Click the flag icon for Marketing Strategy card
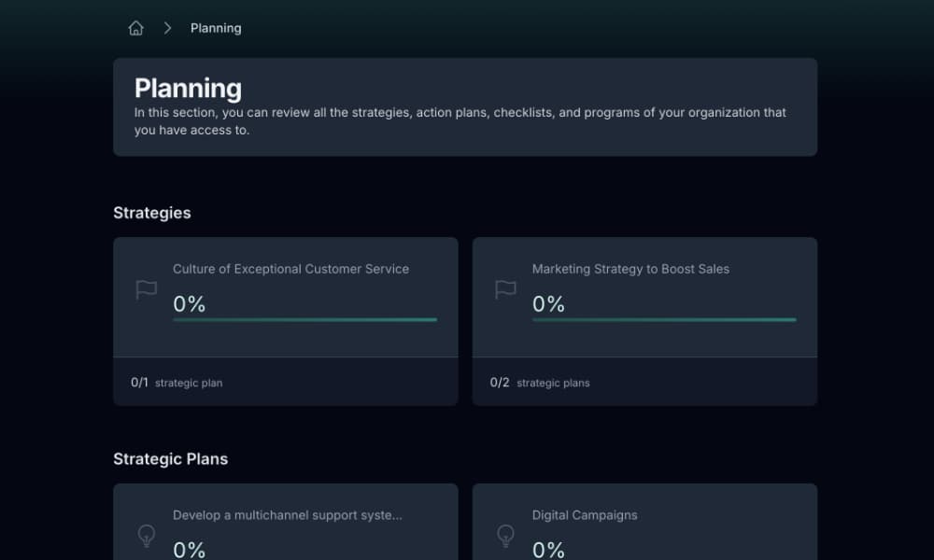 pyautogui.click(x=505, y=290)
